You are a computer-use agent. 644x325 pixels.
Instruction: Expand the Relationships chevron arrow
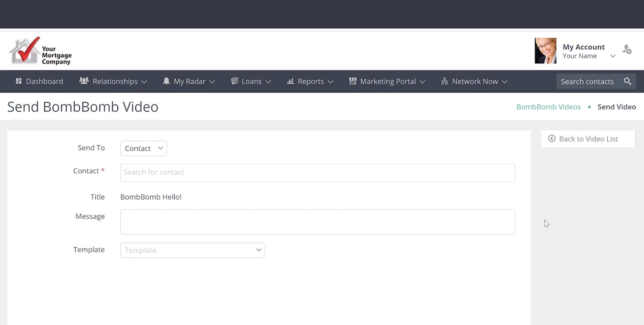pos(144,82)
